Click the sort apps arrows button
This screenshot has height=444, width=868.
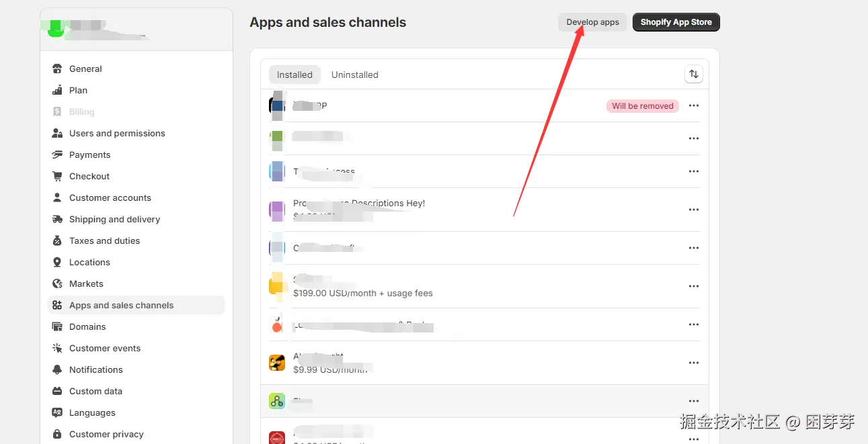click(693, 75)
